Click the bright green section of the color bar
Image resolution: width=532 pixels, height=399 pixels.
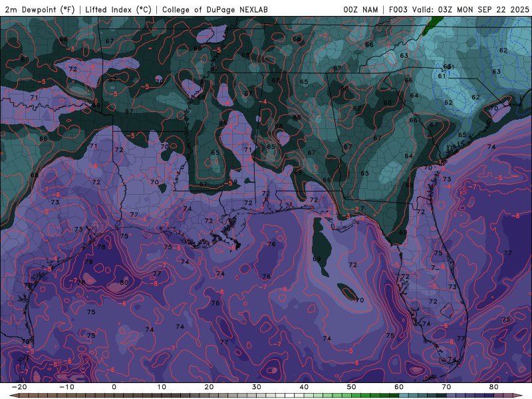point(356,396)
